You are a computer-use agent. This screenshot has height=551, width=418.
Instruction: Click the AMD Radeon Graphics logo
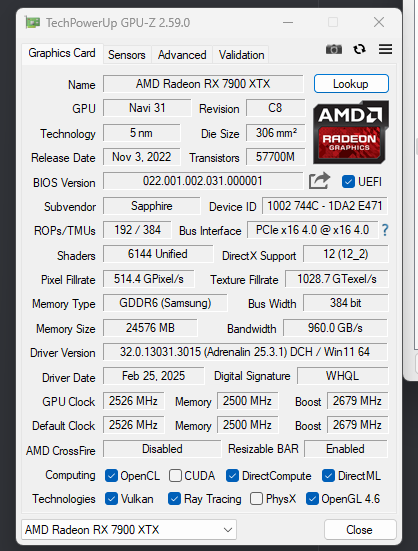pyautogui.click(x=351, y=132)
